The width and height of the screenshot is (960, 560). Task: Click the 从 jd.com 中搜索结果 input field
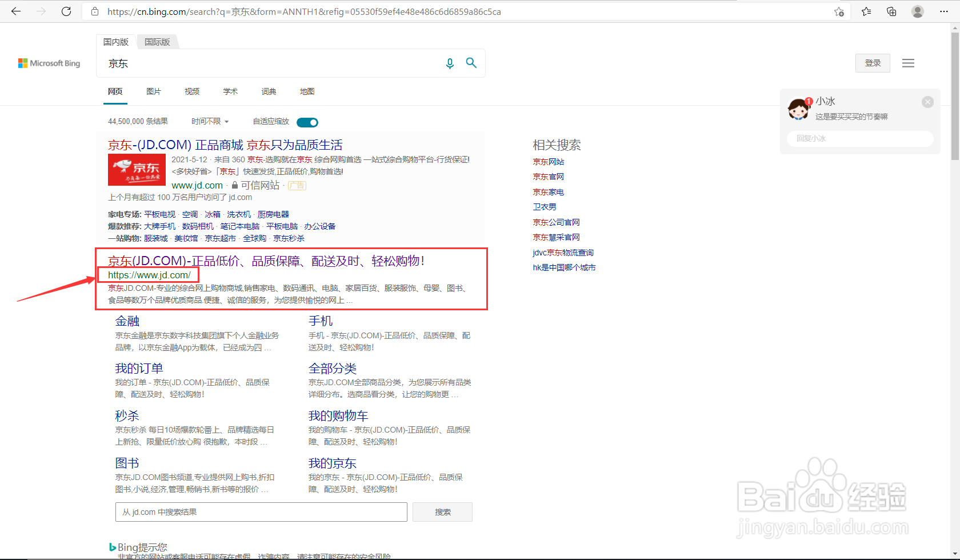[x=261, y=512]
